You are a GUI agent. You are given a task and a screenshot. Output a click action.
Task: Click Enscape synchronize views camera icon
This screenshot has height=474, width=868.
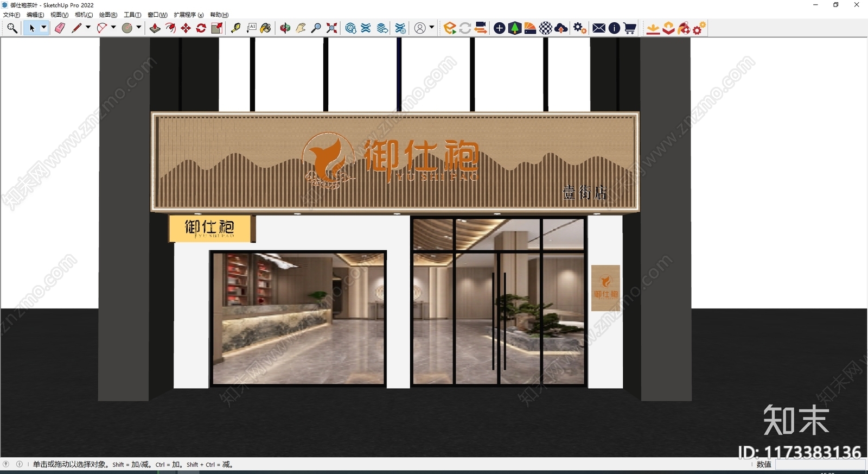pyautogui.click(x=480, y=28)
